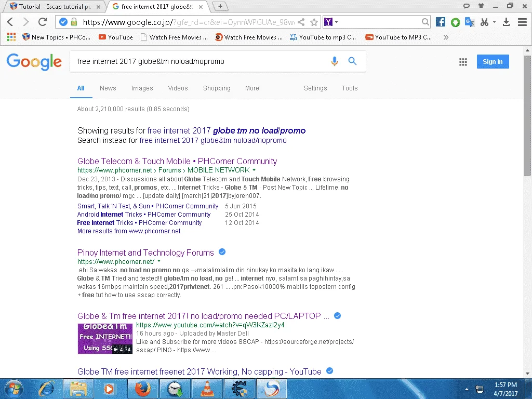Expand the arrow next to scissors icon
The width and height of the screenshot is (532, 399).
pos(495,22)
